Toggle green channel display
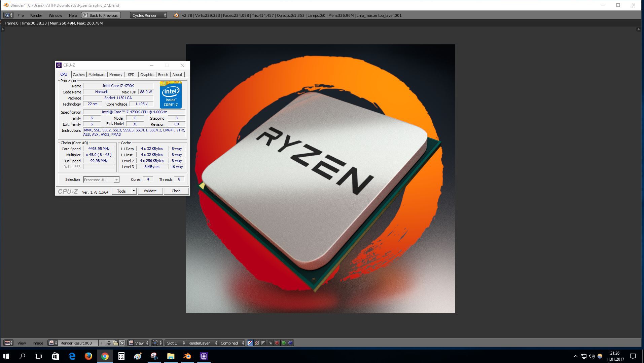Image resolution: width=644 pixels, height=363 pixels. [x=284, y=343]
